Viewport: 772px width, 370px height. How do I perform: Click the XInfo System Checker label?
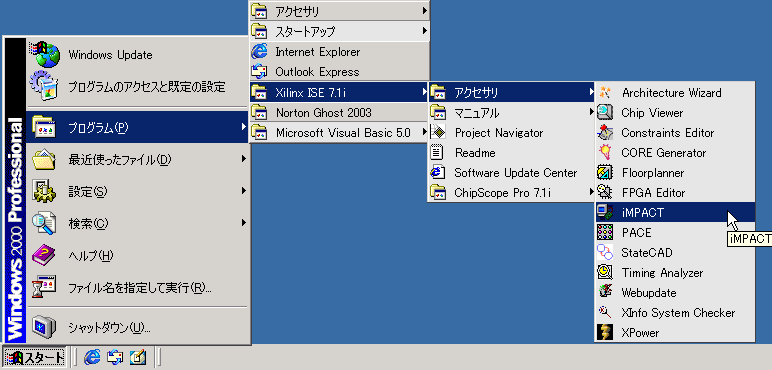click(x=678, y=312)
